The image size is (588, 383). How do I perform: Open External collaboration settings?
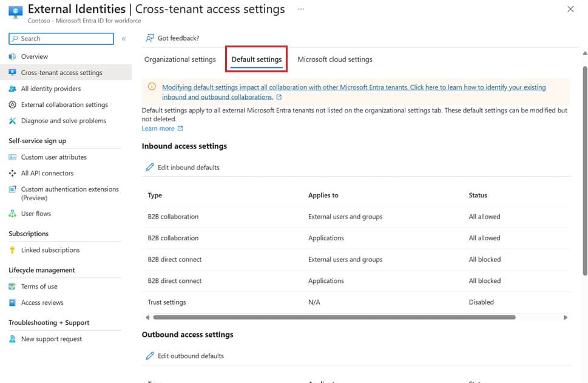coord(64,104)
